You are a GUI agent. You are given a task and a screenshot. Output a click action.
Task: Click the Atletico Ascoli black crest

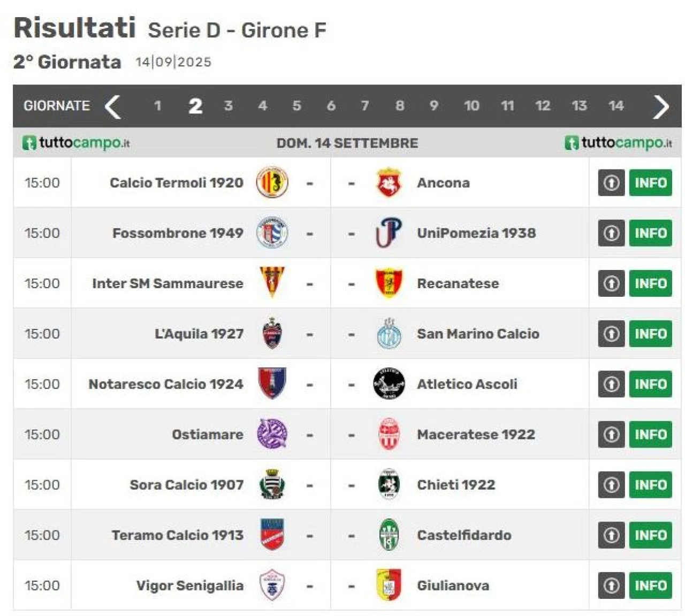pyautogui.click(x=389, y=384)
